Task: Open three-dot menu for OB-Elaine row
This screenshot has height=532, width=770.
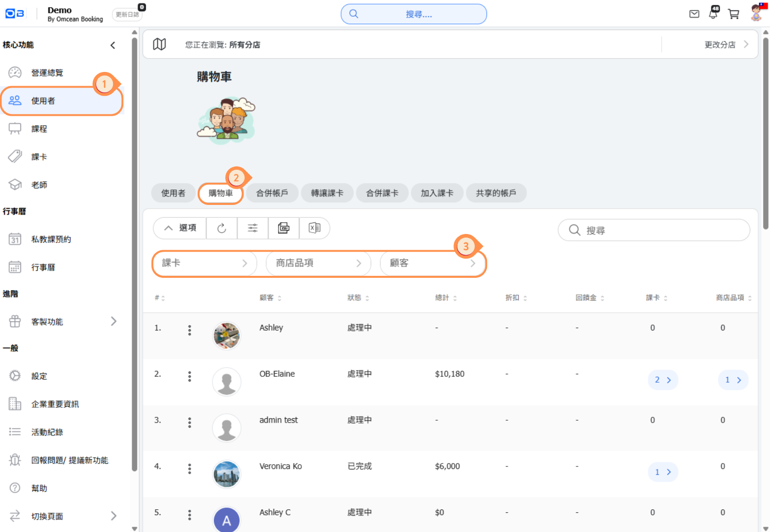Action: click(x=189, y=377)
